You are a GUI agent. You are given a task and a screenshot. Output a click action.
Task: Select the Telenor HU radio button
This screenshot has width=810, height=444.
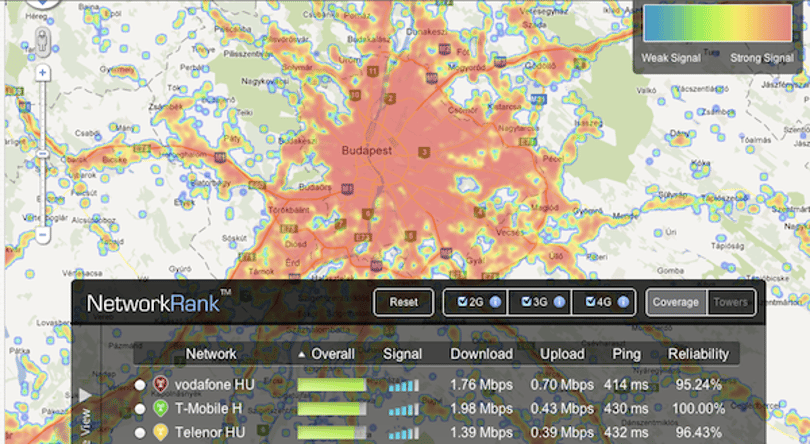click(139, 433)
